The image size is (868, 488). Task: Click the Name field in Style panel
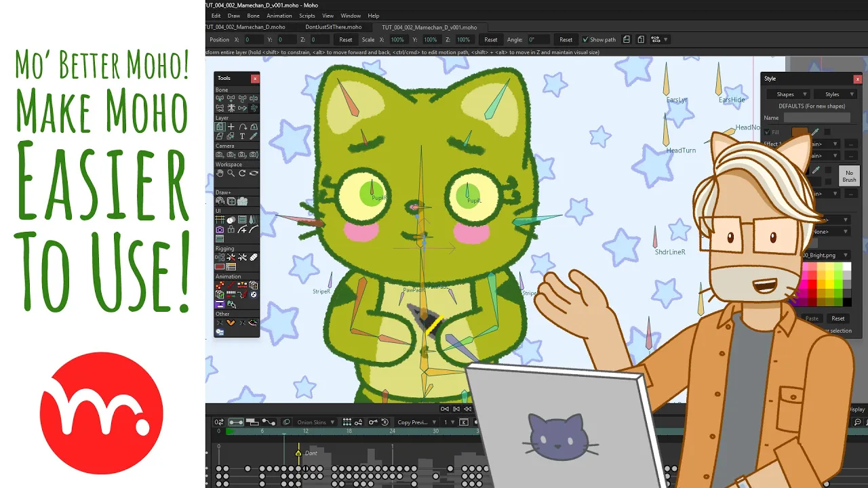click(816, 118)
